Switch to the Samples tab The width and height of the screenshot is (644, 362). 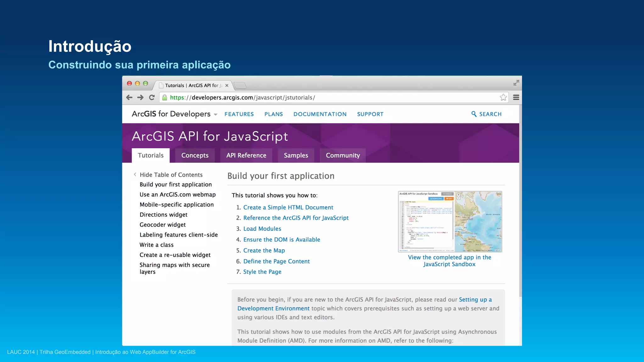296,155
